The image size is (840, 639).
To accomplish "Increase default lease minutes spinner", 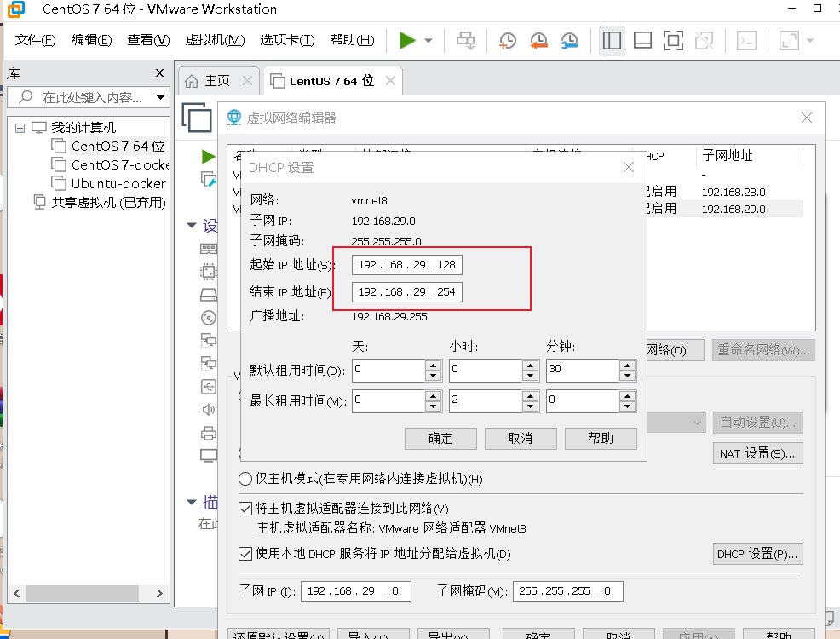I will [627, 366].
